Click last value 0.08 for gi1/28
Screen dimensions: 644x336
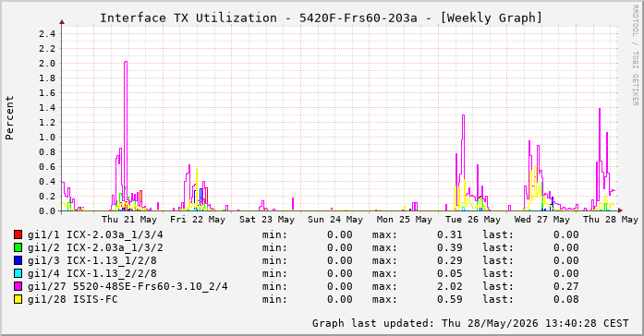[566, 299]
